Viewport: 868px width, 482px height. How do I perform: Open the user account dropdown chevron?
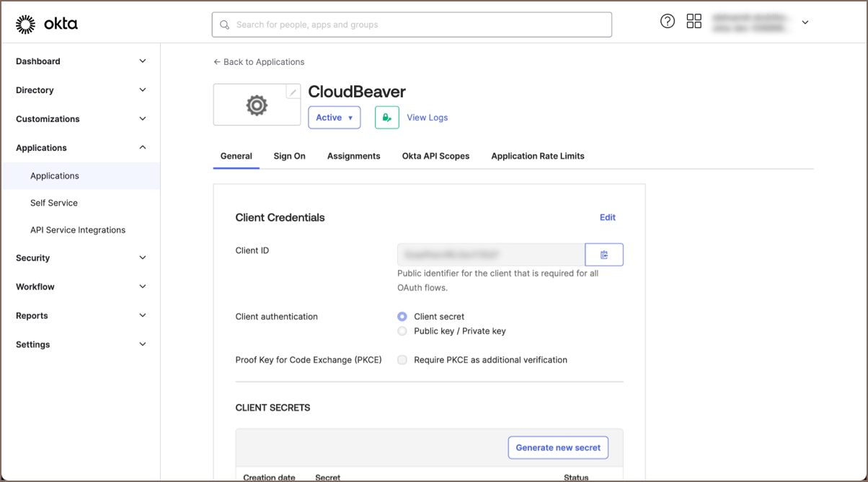(x=805, y=22)
